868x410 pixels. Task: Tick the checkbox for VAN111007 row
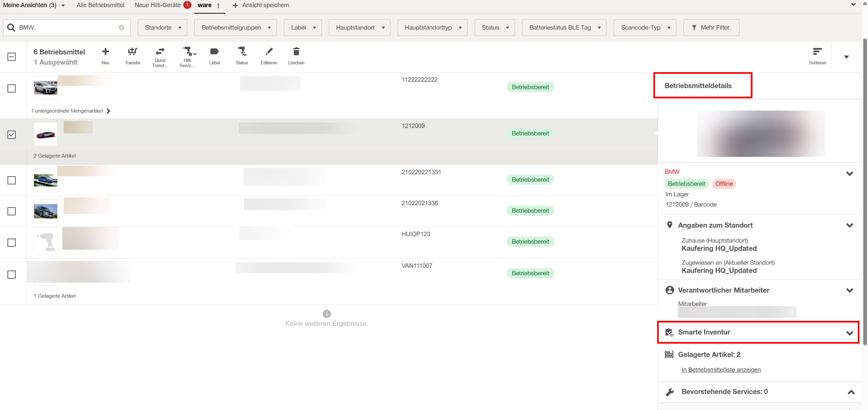(12, 275)
